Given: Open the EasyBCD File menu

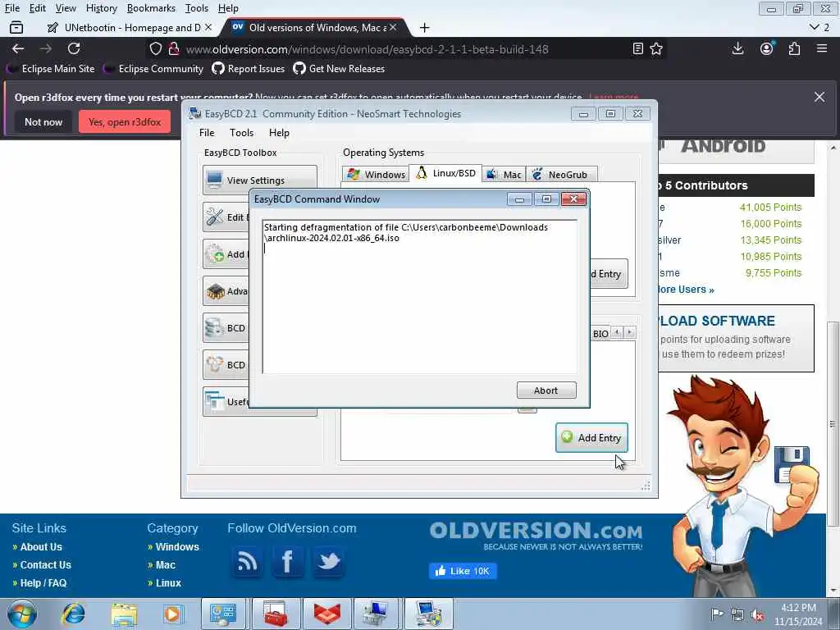Looking at the screenshot, I should [x=206, y=132].
